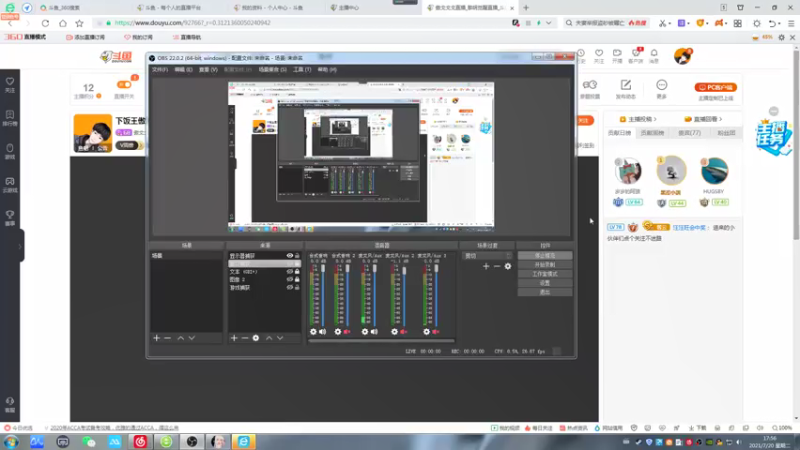This screenshot has width=800, height=450.
Task: Expand the address bar dropdown arrow
Action: tap(548, 23)
